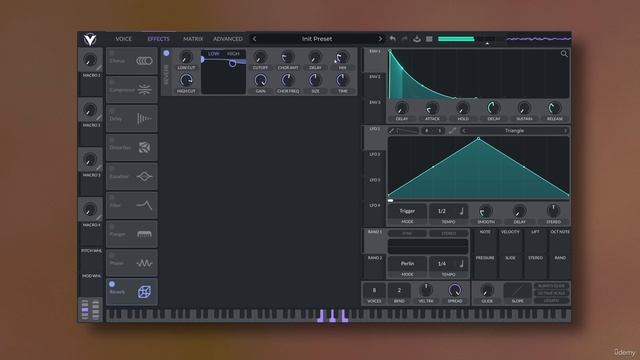Open the Triangle LFO shape selector
Image resolution: width=640 pixels, height=360 pixels.
point(514,131)
